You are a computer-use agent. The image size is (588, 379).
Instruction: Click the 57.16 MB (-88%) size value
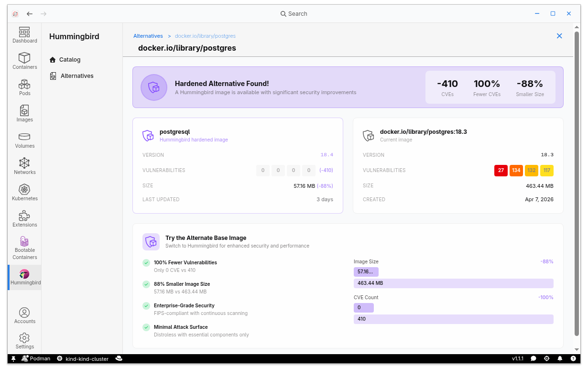coord(313,186)
